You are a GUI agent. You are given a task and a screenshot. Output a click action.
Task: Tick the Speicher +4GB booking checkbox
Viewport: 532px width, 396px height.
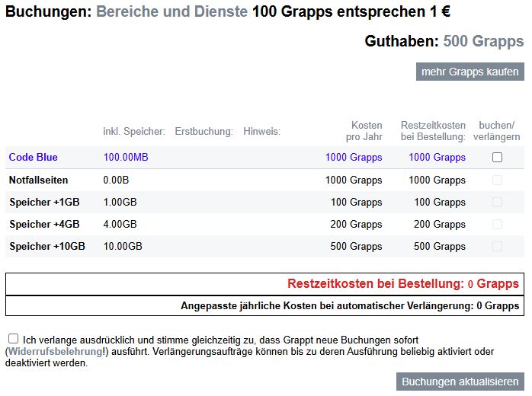tap(497, 225)
